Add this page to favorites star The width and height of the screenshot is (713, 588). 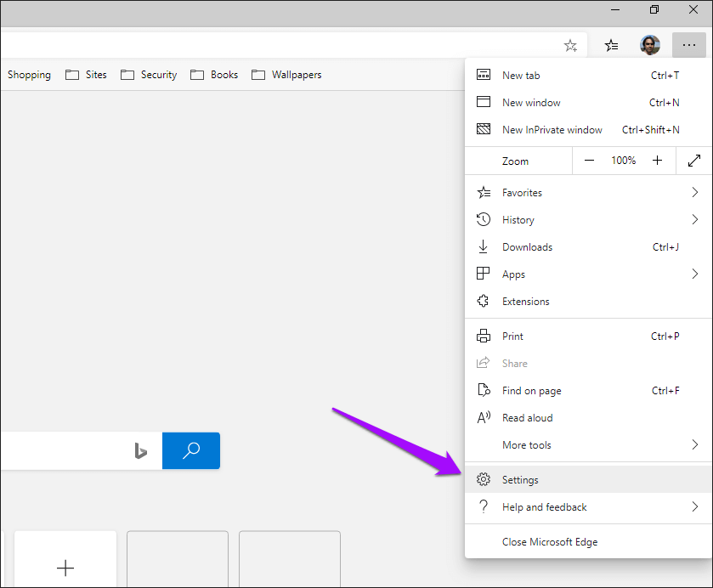click(x=570, y=45)
